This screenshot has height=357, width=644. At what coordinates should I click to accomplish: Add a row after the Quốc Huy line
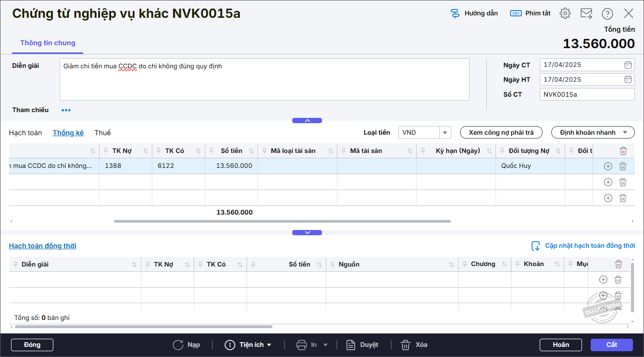pyautogui.click(x=608, y=166)
